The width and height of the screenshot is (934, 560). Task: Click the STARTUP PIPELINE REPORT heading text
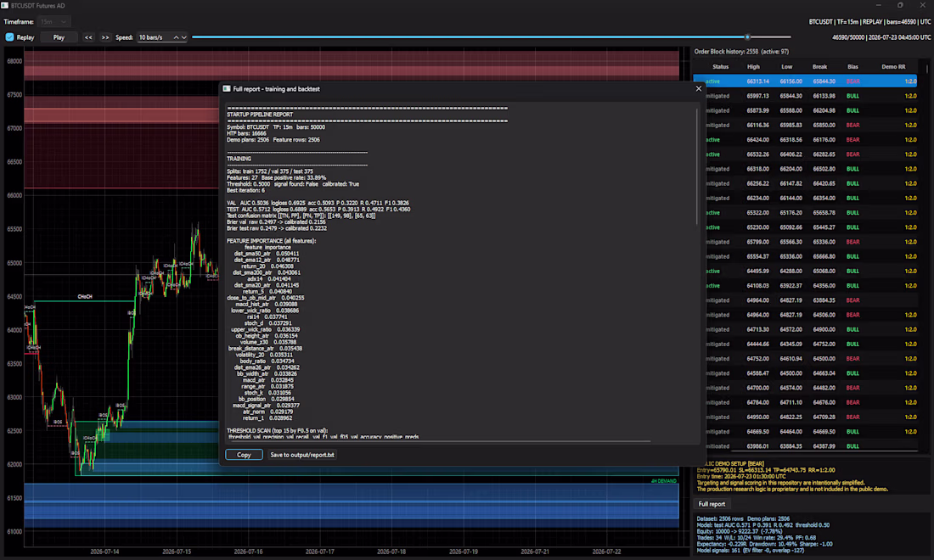tap(260, 115)
